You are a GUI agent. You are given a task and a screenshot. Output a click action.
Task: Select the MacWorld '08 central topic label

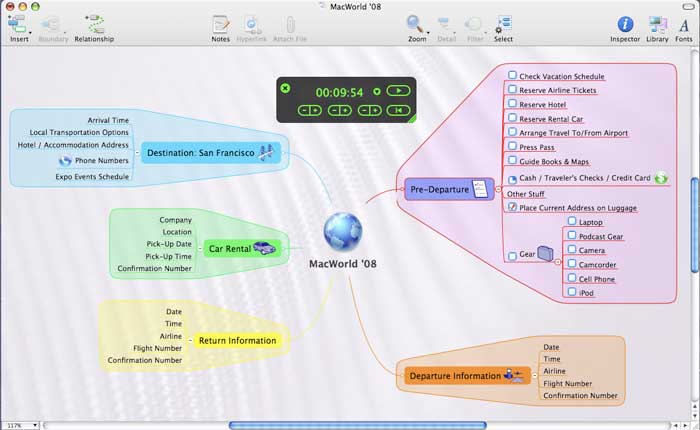343,264
